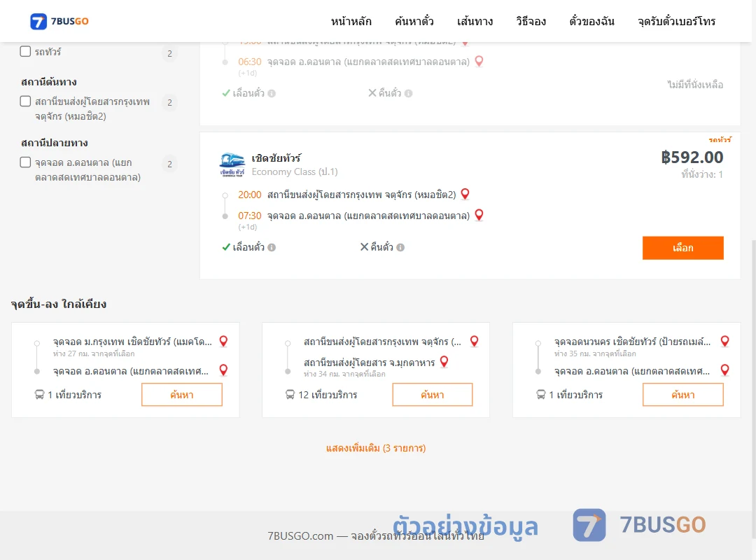Image resolution: width=756 pixels, height=560 pixels.
Task: Open the เส้นทาง menu item
Action: 475,21
